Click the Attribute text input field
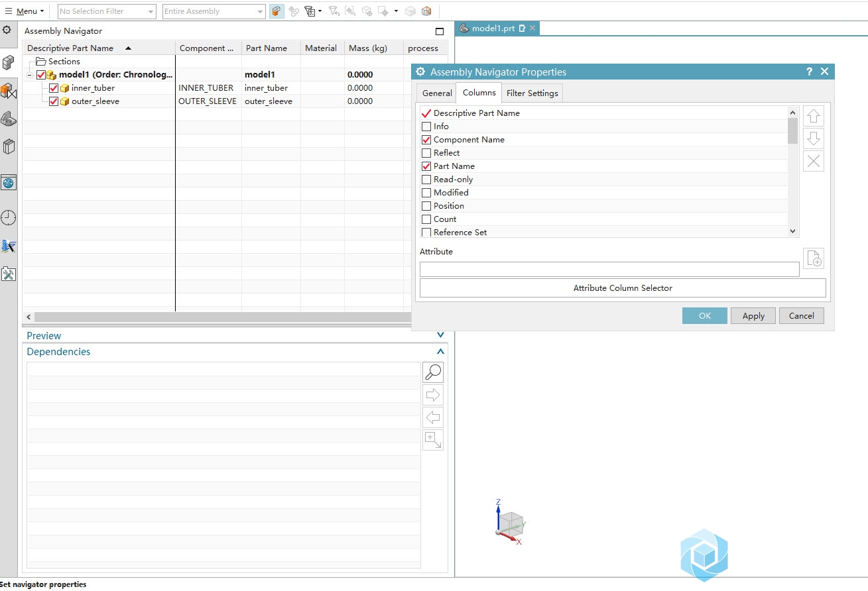Image resolution: width=868 pixels, height=591 pixels. coord(609,270)
